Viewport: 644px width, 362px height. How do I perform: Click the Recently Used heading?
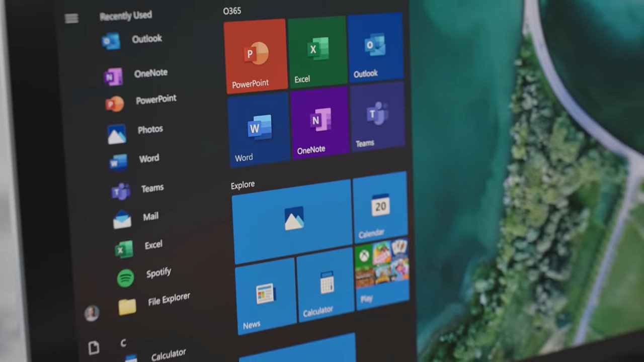coord(125,16)
